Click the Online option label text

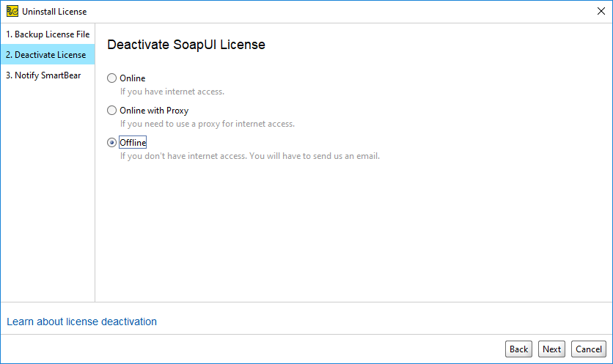[x=133, y=78]
